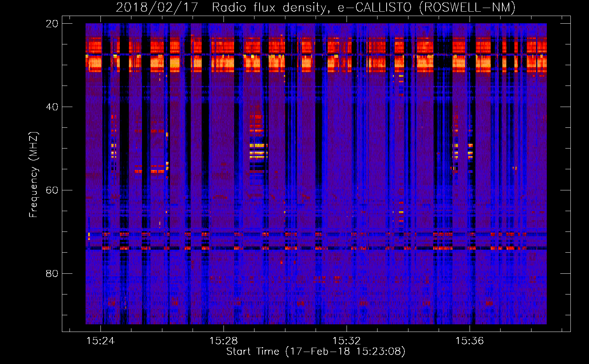Image resolution: width=589 pixels, height=364 pixels.
Task: Click the 80 MHz frequency tick label
Action: click(x=52, y=273)
